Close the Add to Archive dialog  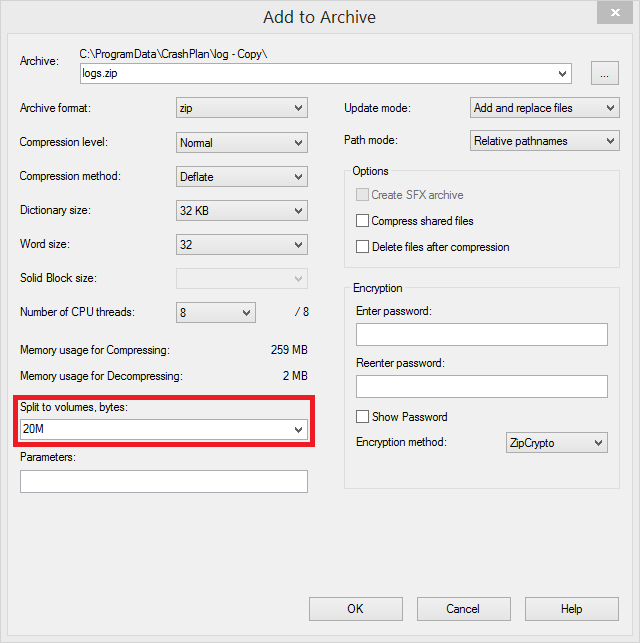[615, 13]
